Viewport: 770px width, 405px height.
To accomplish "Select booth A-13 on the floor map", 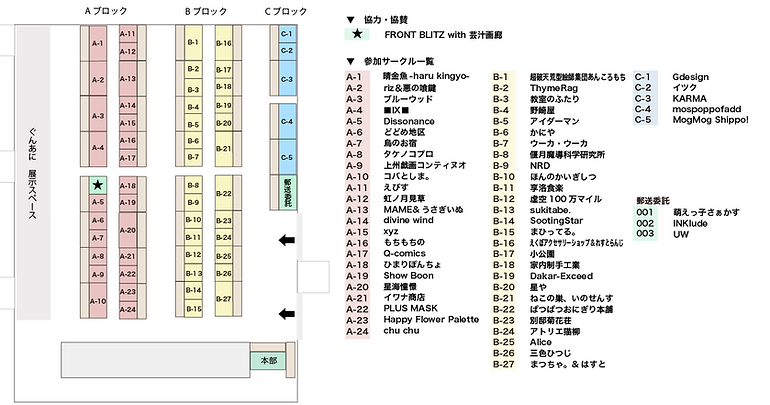I will 128,79.
